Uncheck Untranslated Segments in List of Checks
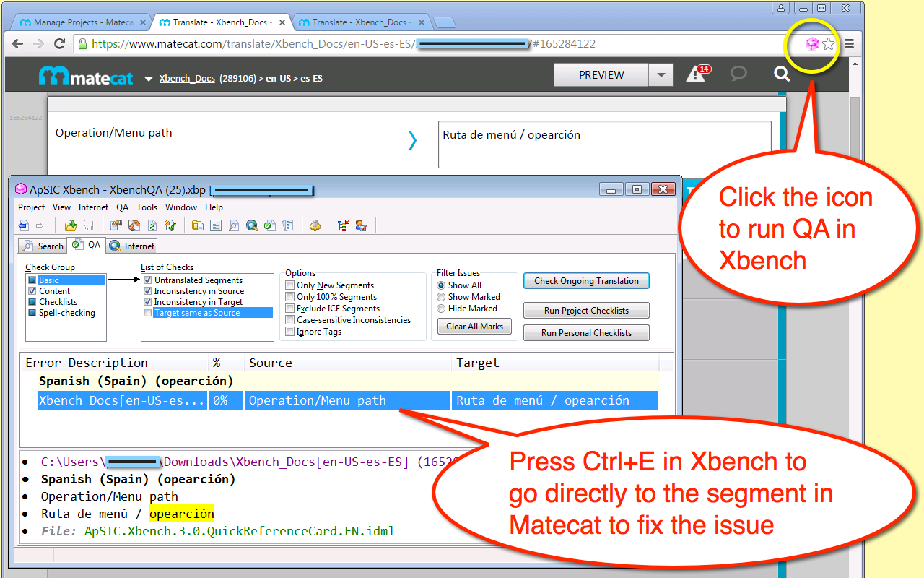Image resolution: width=924 pixels, height=578 pixels. [x=148, y=280]
